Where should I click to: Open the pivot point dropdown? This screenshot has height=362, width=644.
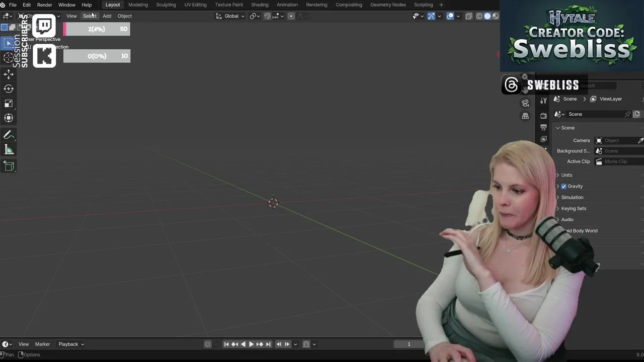[254, 16]
